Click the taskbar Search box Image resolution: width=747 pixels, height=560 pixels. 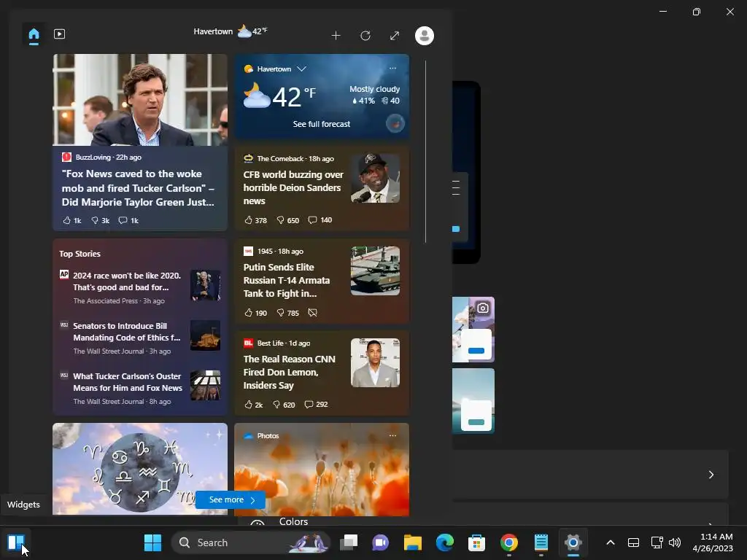(252, 542)
